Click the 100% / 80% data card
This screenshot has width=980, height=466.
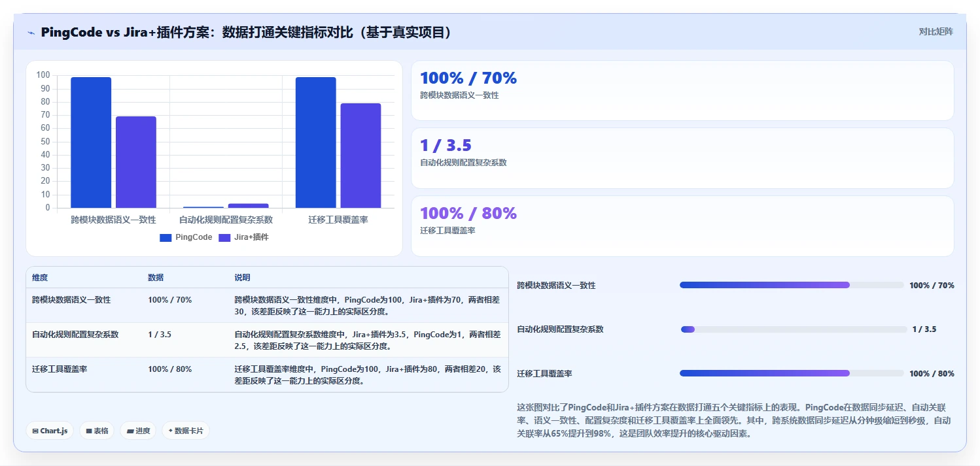coord(682,226)
